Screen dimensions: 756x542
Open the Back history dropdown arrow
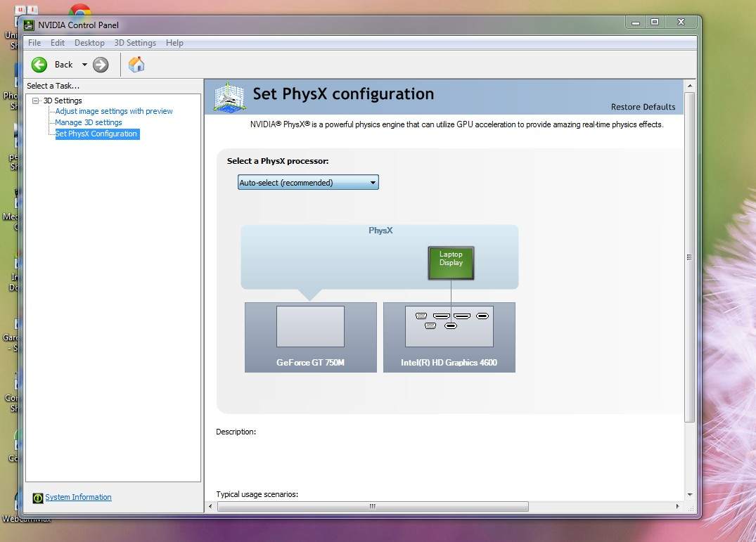84,65
